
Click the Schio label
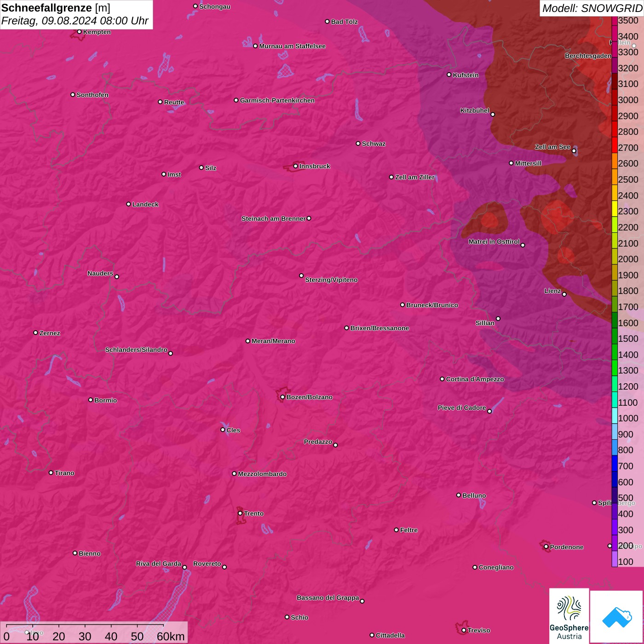tap(299, 617)
